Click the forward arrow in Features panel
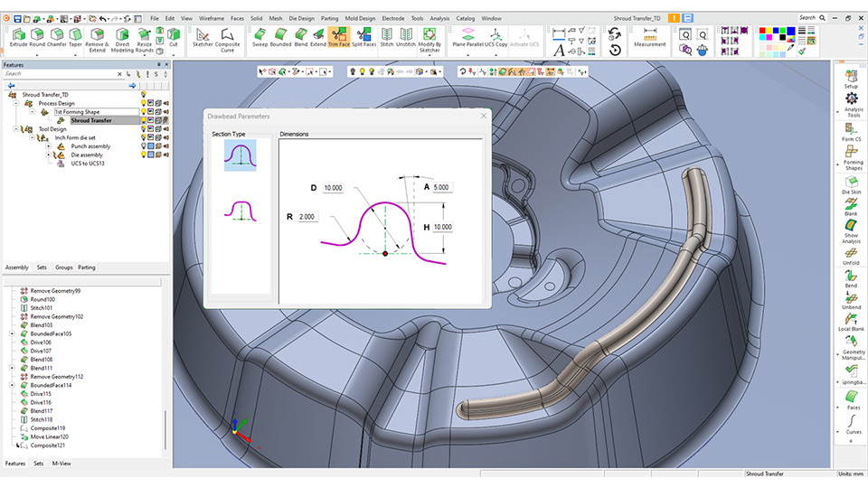Image resolution: width=868 pixels, height=488 pixels. [132, 85]
